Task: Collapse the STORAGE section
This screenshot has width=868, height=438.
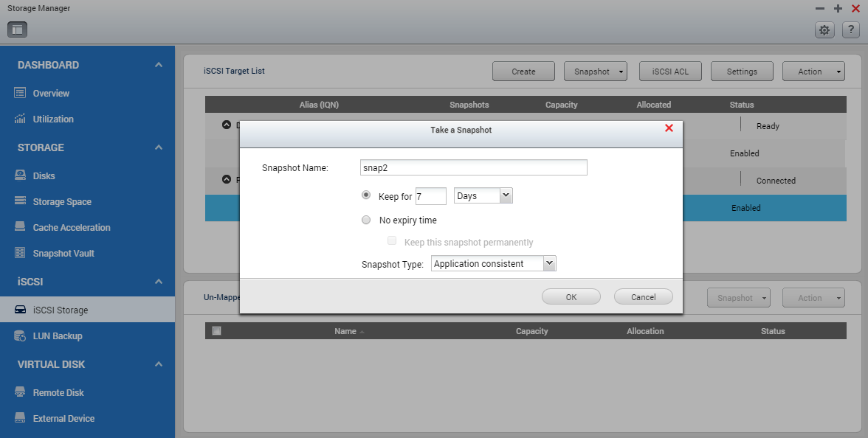Action: pos(158,147)
